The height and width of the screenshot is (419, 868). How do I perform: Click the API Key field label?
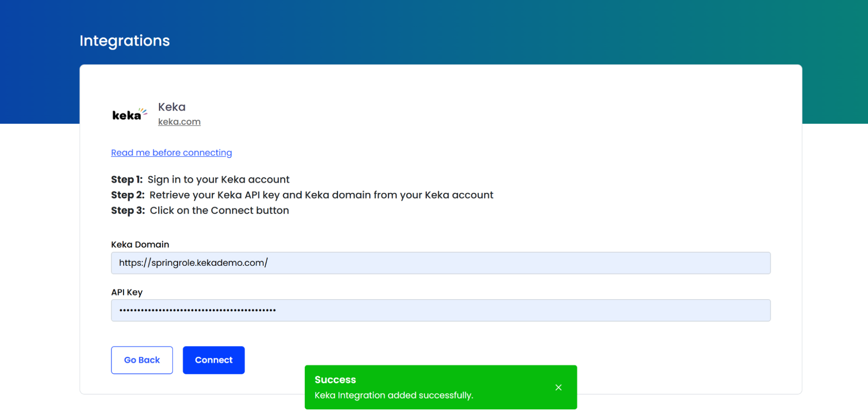pyautogui.click(x=126, y=292)
